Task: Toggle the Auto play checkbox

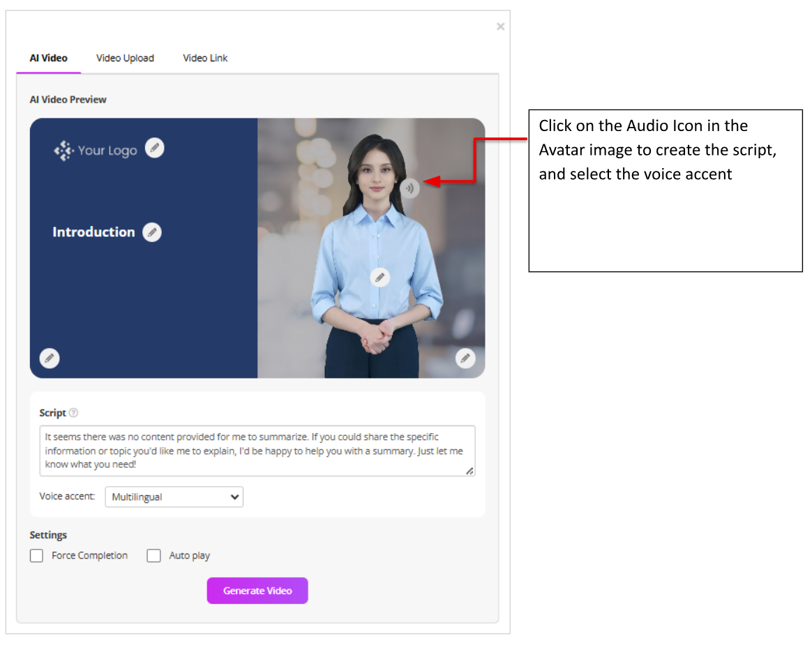Action: (x=153, y=556)
